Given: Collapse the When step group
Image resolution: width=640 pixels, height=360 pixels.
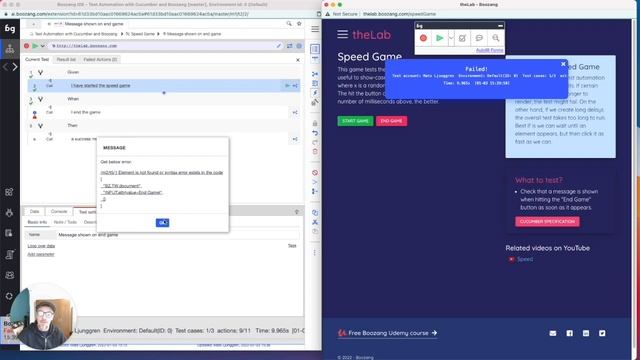Looking at the screenshot, I should (x=40, y=99).
